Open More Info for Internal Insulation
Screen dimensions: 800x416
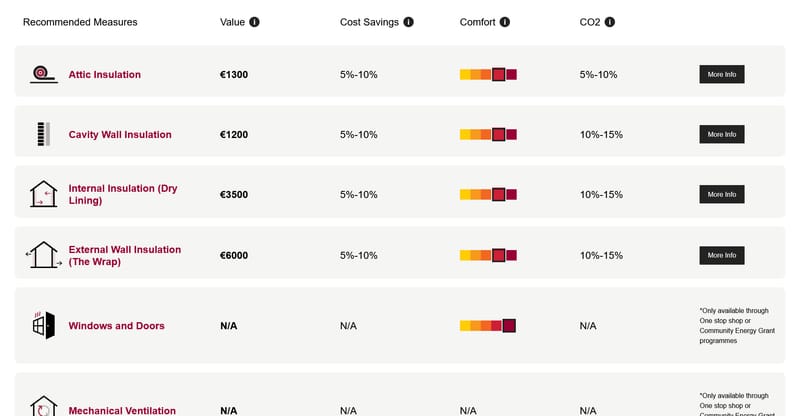pos(721,194)
